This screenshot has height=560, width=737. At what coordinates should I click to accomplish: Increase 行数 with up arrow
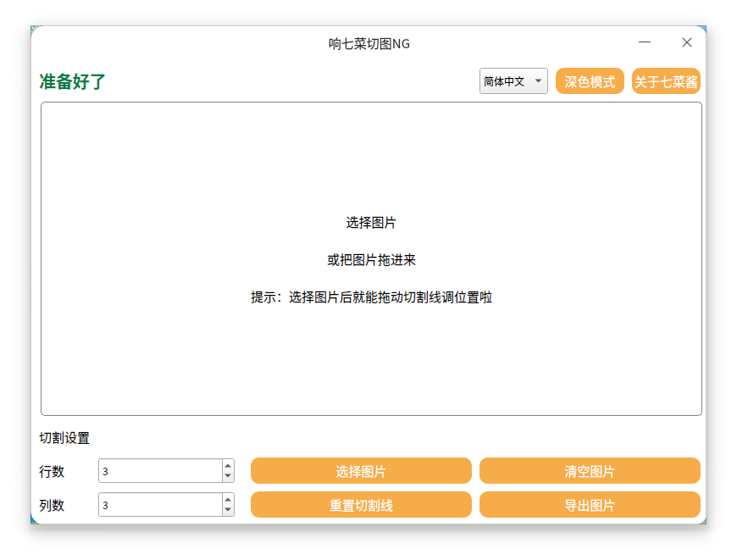tap(228, 465)
